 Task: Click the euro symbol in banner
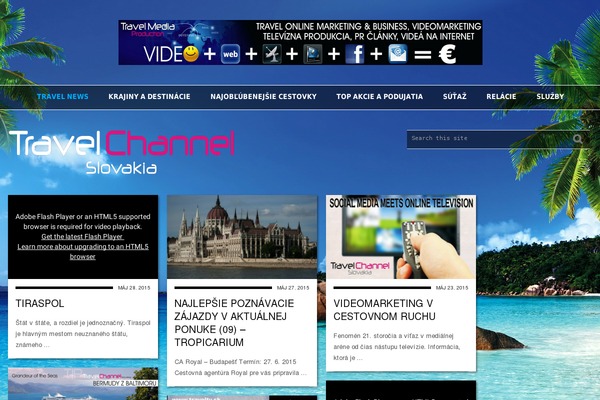[447, 54]
